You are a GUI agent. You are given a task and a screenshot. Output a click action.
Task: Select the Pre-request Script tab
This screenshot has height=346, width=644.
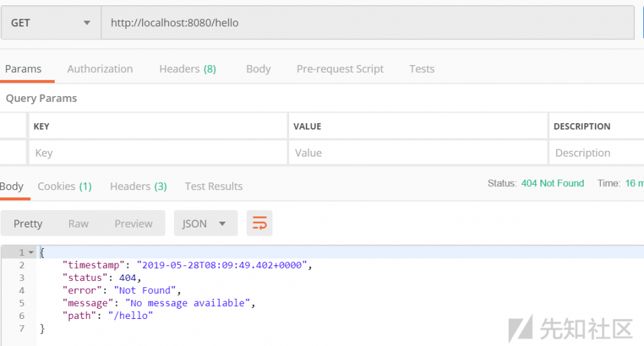point(340,69)
